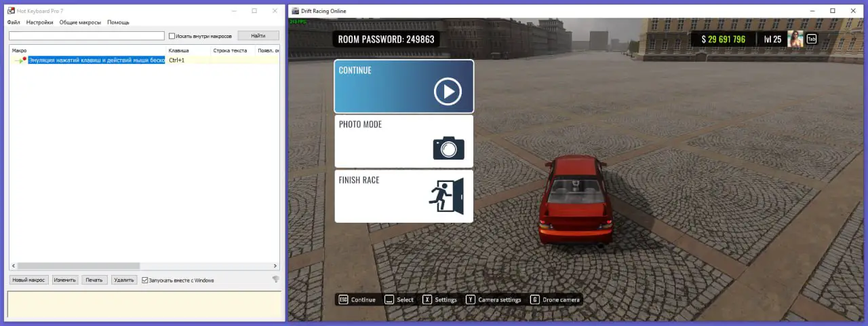The width and height of the screenshot is (868, 326).
Task: Open the Настройки menu
Action: pos(39,22)
